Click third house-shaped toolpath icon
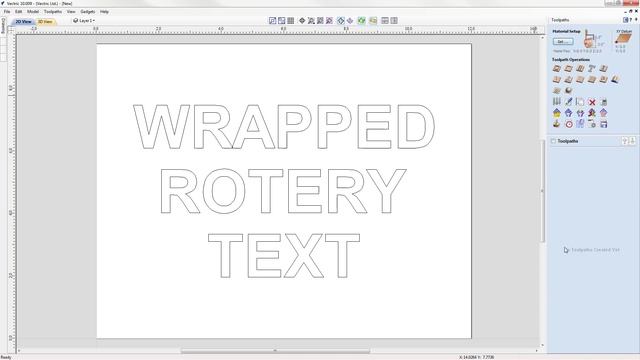This screenshot has height=360, width=640. pos(580,113)
